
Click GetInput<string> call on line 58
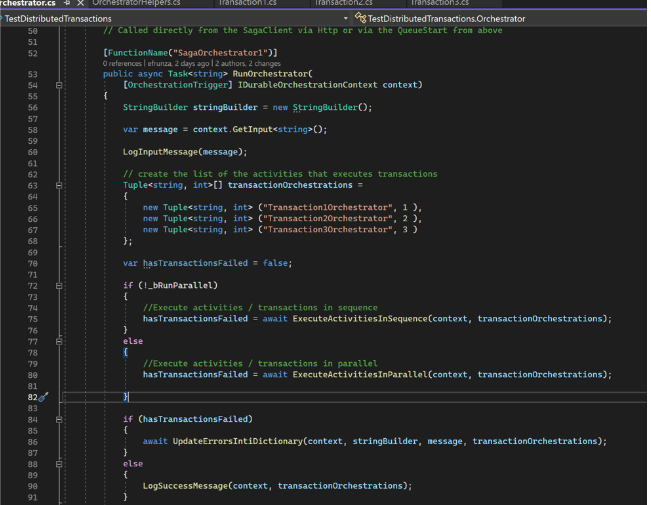pyautogui.click(x=272, y=130)
